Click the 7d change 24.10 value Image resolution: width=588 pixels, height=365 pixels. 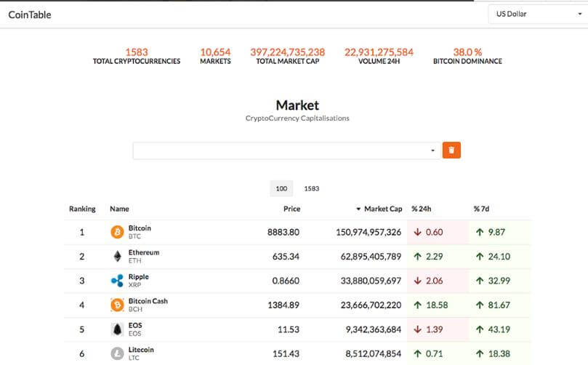coord(499,257)
